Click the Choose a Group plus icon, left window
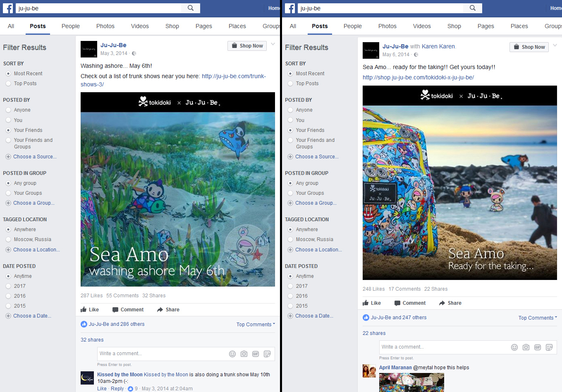Screen dimensions: 562x392 [8, 203]
